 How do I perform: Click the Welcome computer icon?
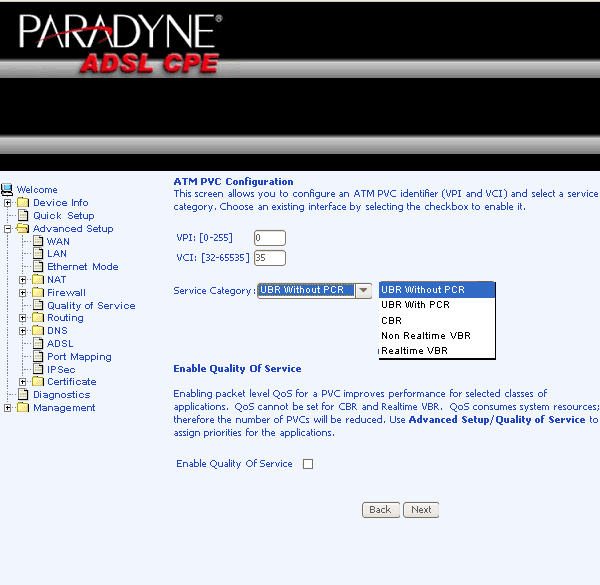(x=7, y=190)
